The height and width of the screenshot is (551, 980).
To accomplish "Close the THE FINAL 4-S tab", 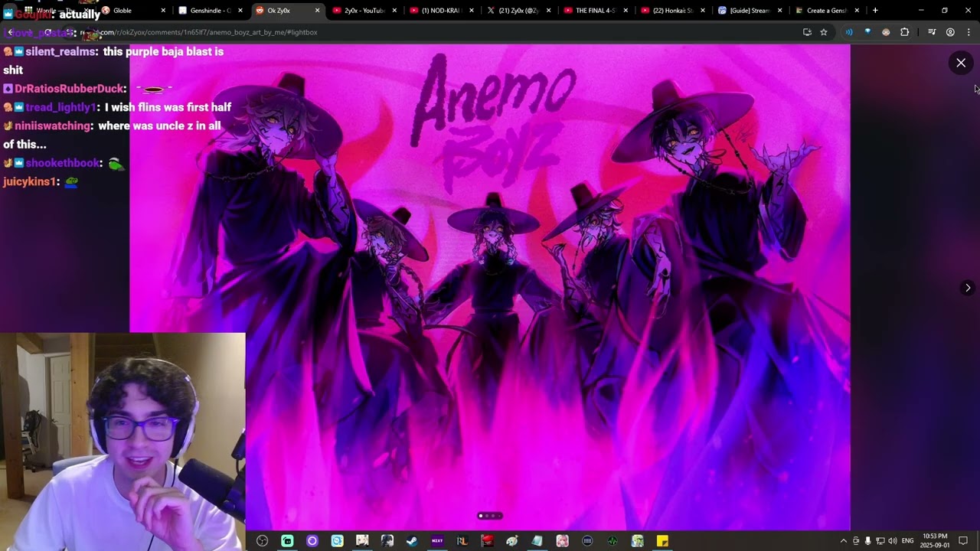I will tap(626, 11).
